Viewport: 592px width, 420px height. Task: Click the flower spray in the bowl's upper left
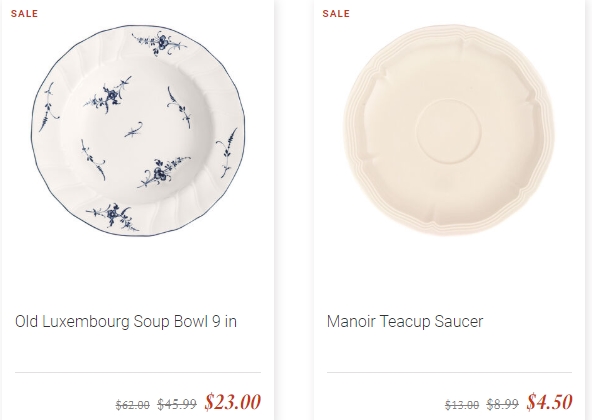coord(108,94)
